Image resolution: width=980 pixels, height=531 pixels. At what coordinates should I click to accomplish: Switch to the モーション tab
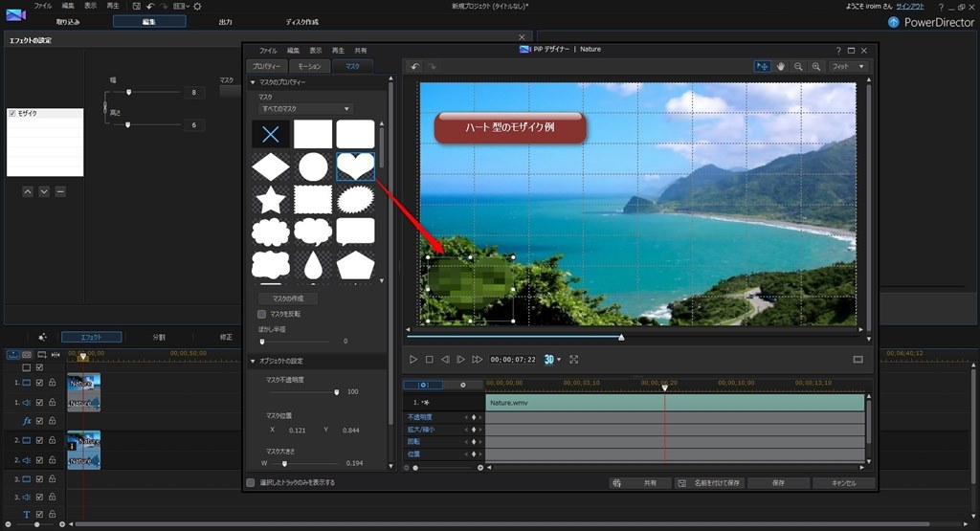pyautogui.click(x=309, y=66)
